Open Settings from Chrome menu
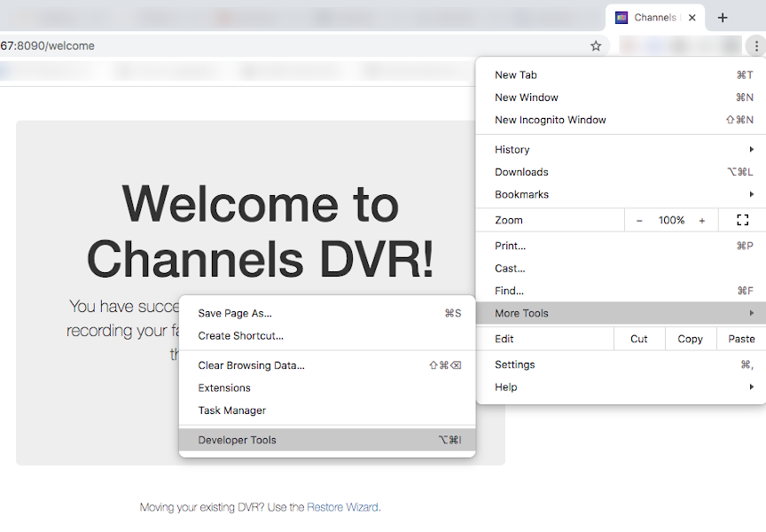 [x=515, y=364]
